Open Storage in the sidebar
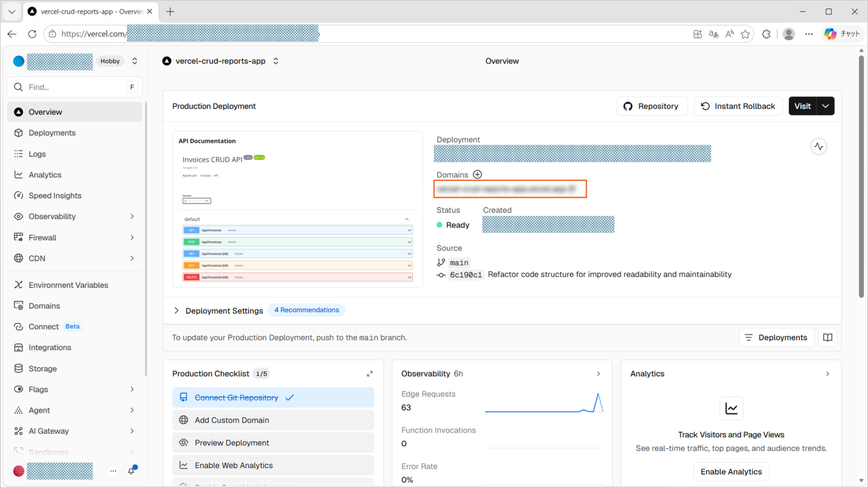Screen dimensions: 868x488 click(x=75, y=369)
